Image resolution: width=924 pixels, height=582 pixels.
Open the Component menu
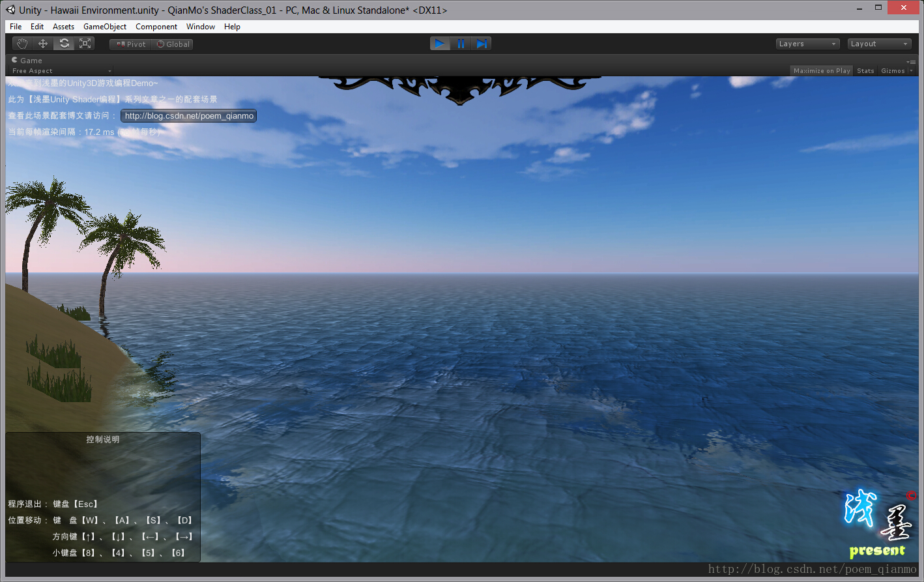click(x=156, y=27)
